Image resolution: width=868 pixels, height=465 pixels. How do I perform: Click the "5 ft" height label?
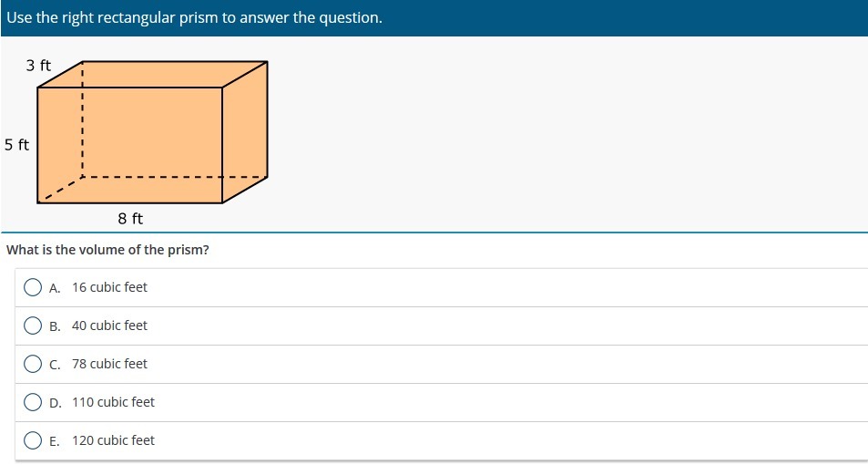pyautogui.click(x=16, y=145)
